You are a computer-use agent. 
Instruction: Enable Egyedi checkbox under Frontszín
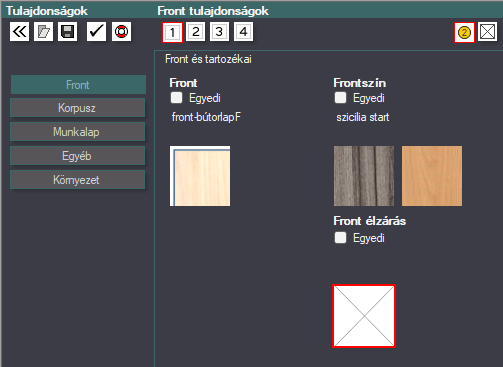point(340,98)
